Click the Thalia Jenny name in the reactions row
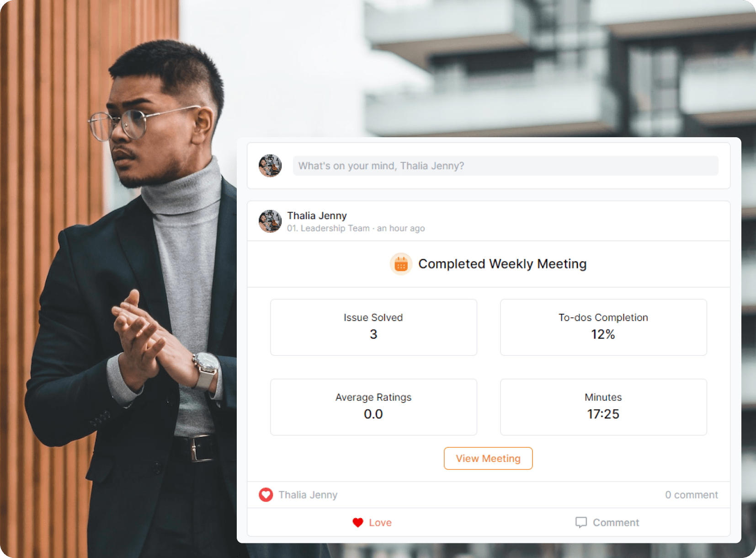The width and height of the screenshot is (756, 558). 308,495
